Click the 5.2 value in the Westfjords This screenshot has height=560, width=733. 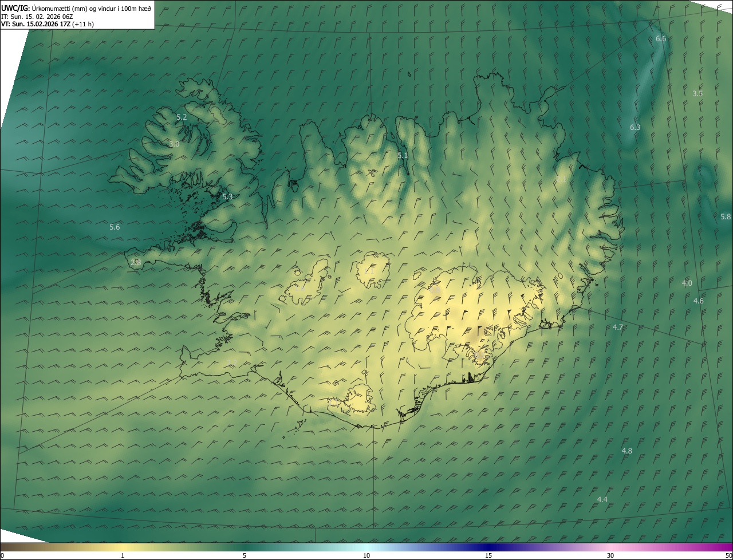(182, 117)
